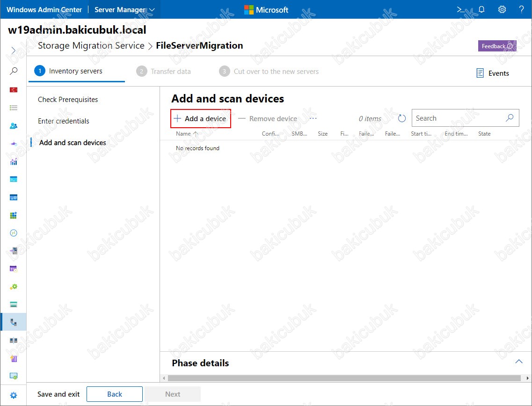This screenshot has height=406, width=532.
Task: Sort by State column header
Action: click(484, 134)
